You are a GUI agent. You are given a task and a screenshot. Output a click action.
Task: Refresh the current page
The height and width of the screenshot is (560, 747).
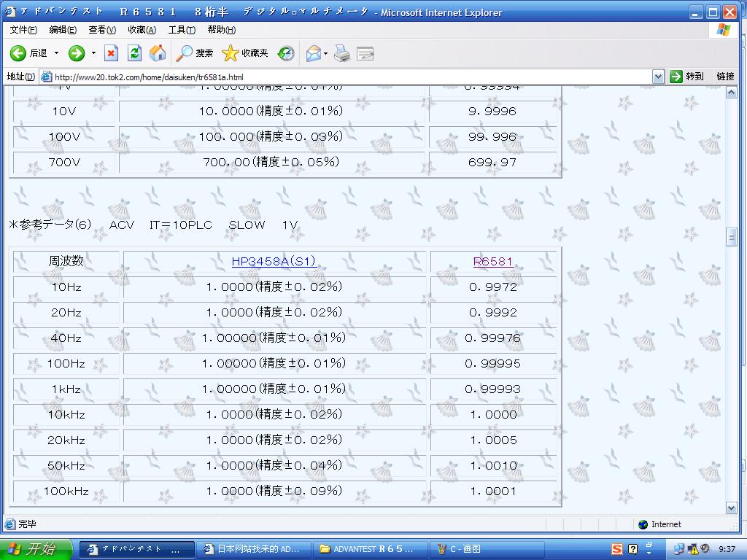coord(134,52)
